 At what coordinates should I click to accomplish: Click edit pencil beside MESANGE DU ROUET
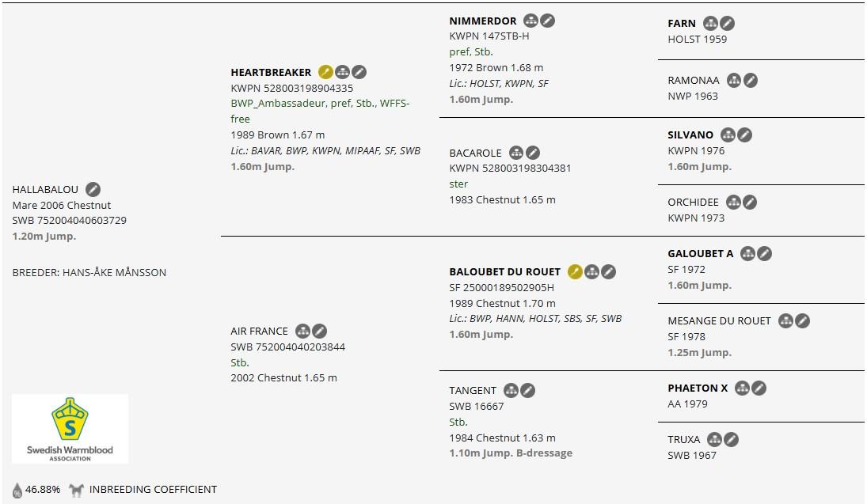802,320
